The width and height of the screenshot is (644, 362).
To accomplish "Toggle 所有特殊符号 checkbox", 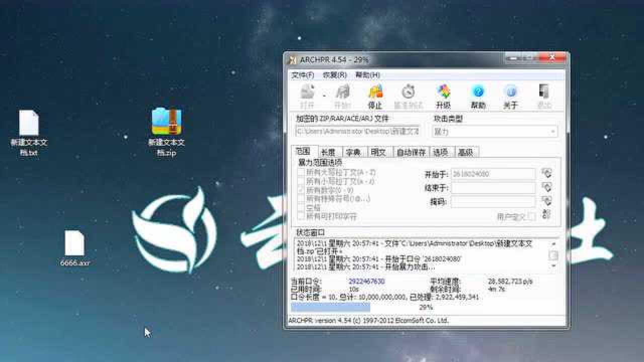I will click(301, 199).
